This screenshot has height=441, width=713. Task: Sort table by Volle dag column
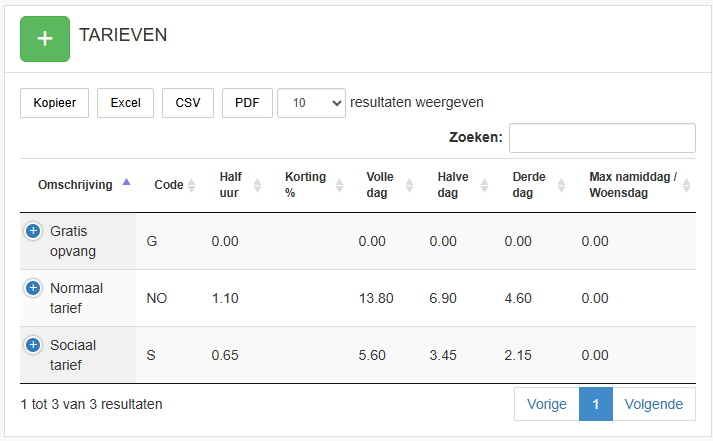(389, 185)
